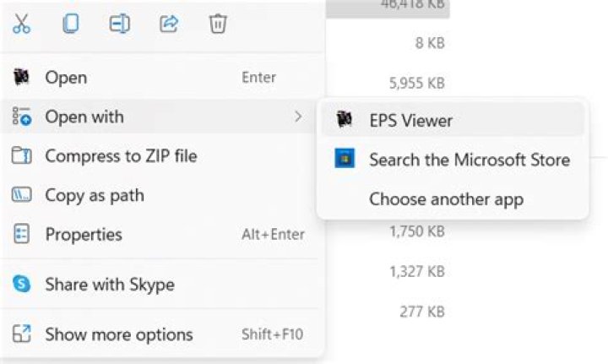The height and width of the screenshot is (364, 608).
Task: Select the file row sized 5,955 KB
Action: [416, 83]
